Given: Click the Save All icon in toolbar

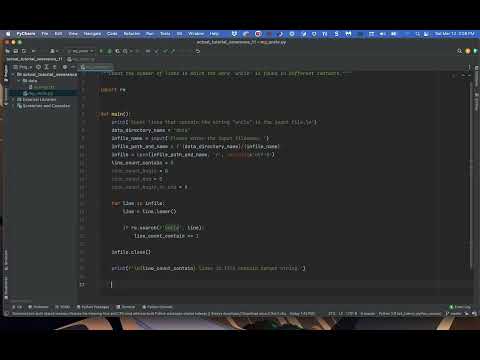Looking at the screenshot, I should pos(16,51).
